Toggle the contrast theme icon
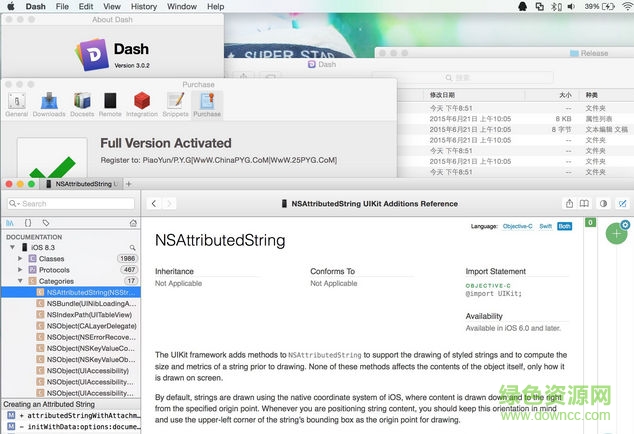634x434 pixels. click(x=603, y=203)
